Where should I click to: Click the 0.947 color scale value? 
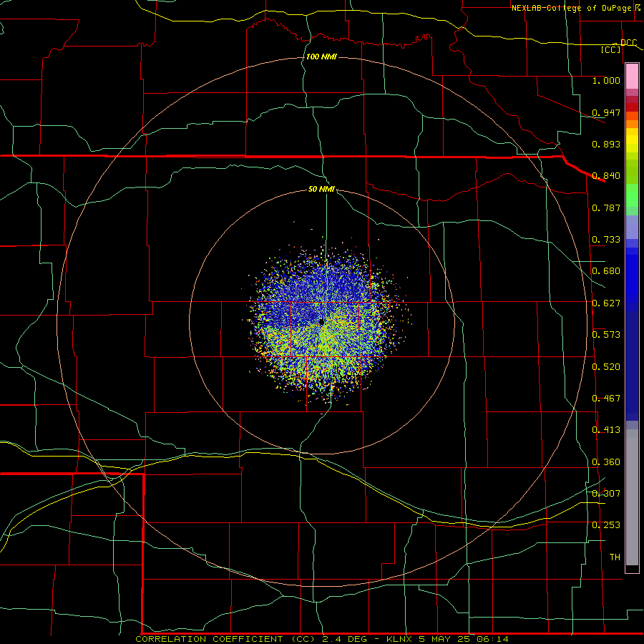(x=606, y=112)
